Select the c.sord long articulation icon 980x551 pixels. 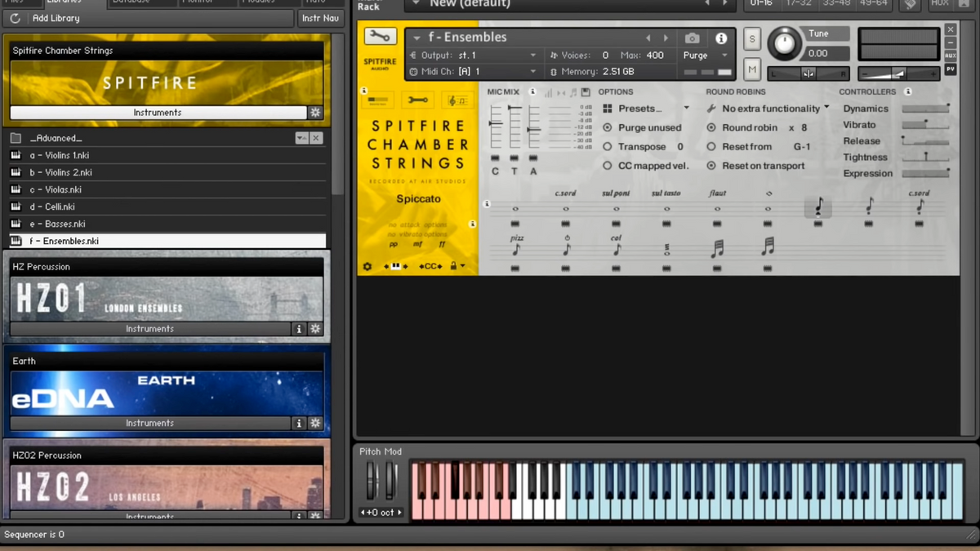(565, 207)
